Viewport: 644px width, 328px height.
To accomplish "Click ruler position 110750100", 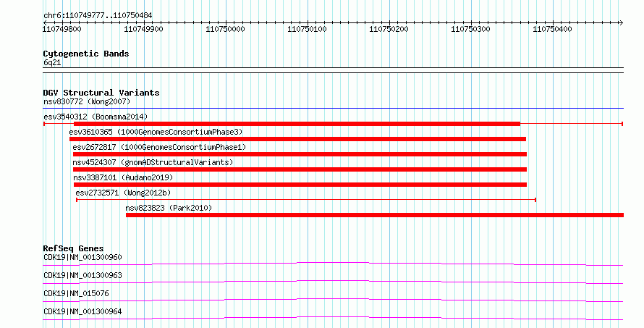I will [x=307, y=29].
